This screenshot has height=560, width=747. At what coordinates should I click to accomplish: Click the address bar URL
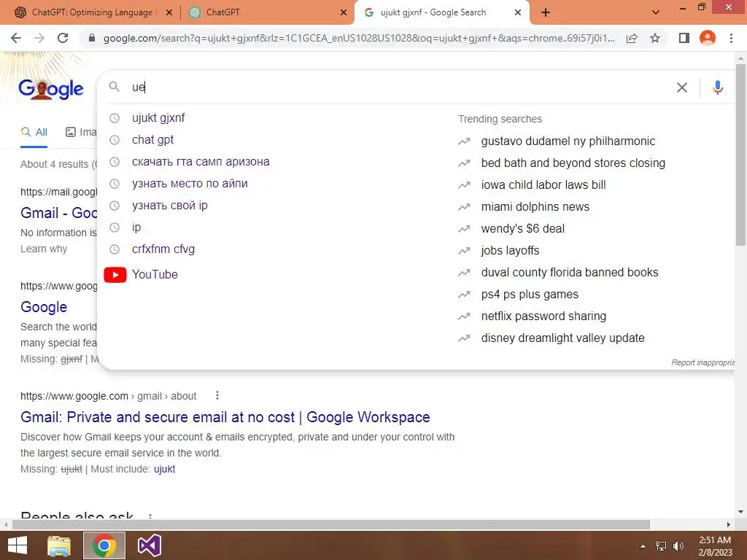coord(359,38)
